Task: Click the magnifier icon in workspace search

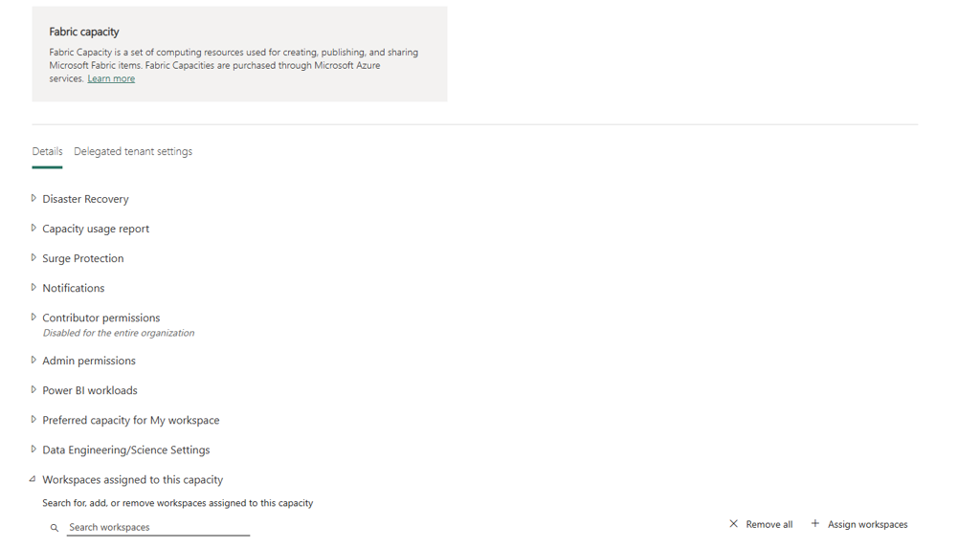Action: (x=55, y=528)
